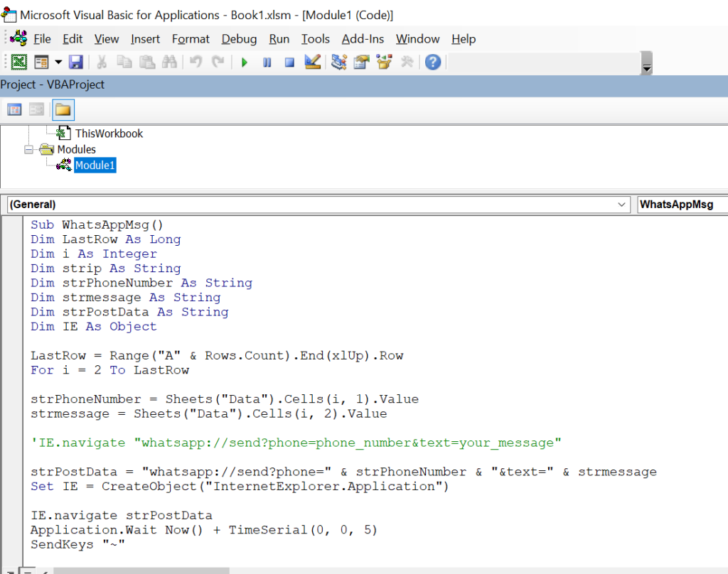The width and height of the screenshot is (728, 574).
Task: Click the View Code button in Project pane
Action: [14, 110]
